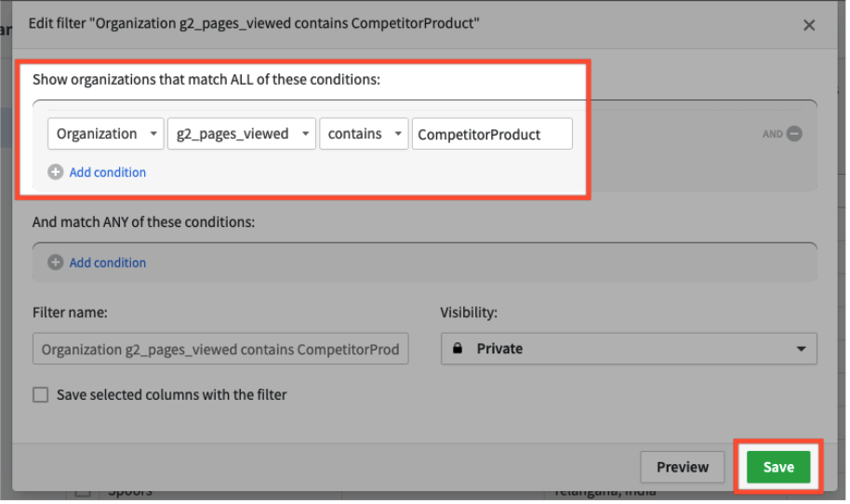
Task: Click the Save button
Action: [777, 467]
